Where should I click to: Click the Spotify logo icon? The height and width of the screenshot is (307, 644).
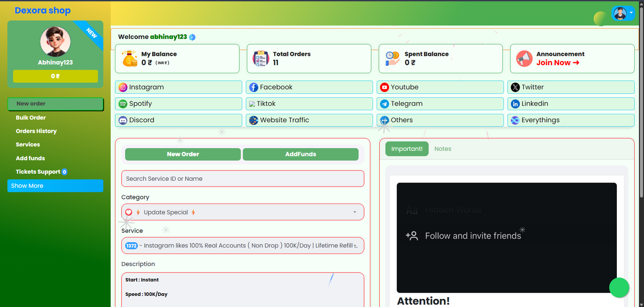pos(123,104)
